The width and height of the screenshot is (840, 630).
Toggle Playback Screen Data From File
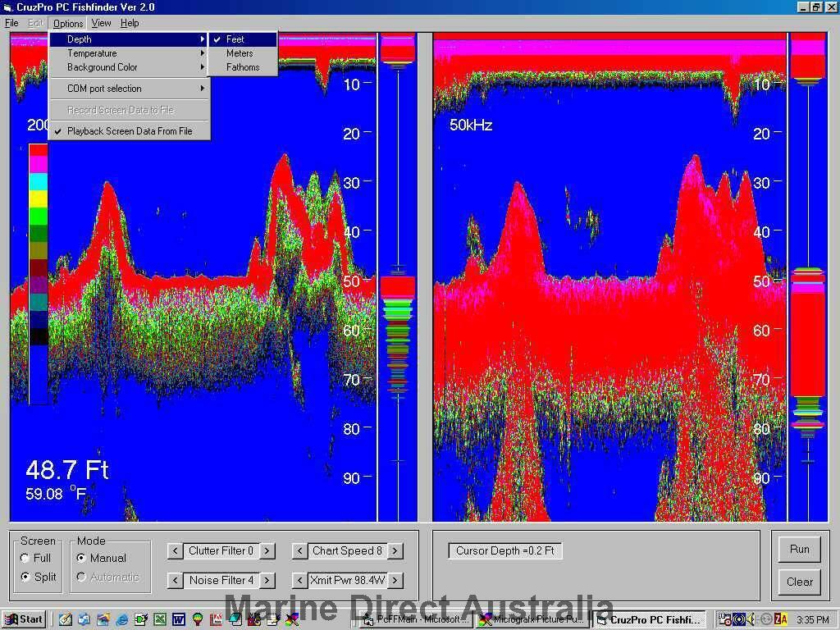129,130
